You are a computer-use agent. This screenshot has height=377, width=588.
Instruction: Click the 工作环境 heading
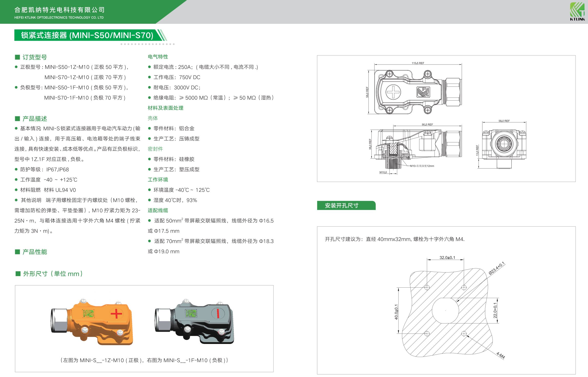(158, 180)
